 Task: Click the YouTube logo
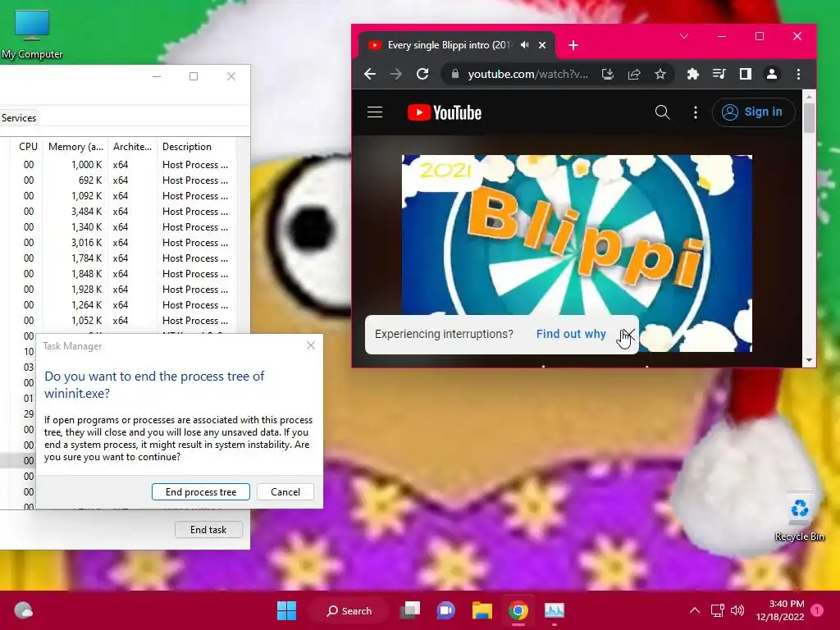pyautogui.click(x=445, y=112)
